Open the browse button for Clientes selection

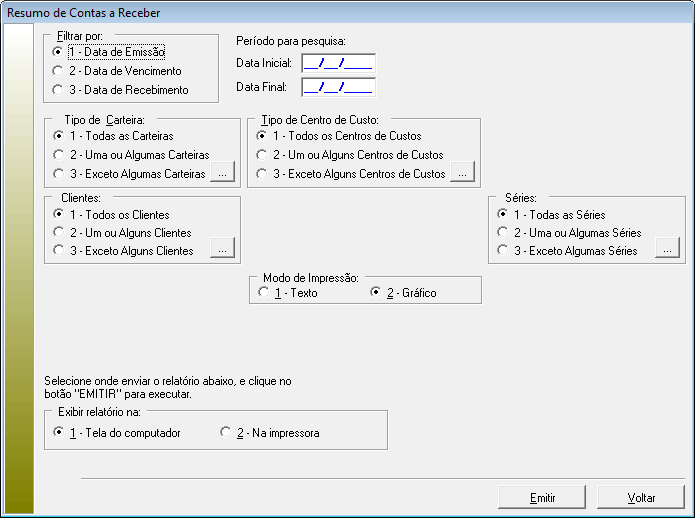[x=221, y=250]
